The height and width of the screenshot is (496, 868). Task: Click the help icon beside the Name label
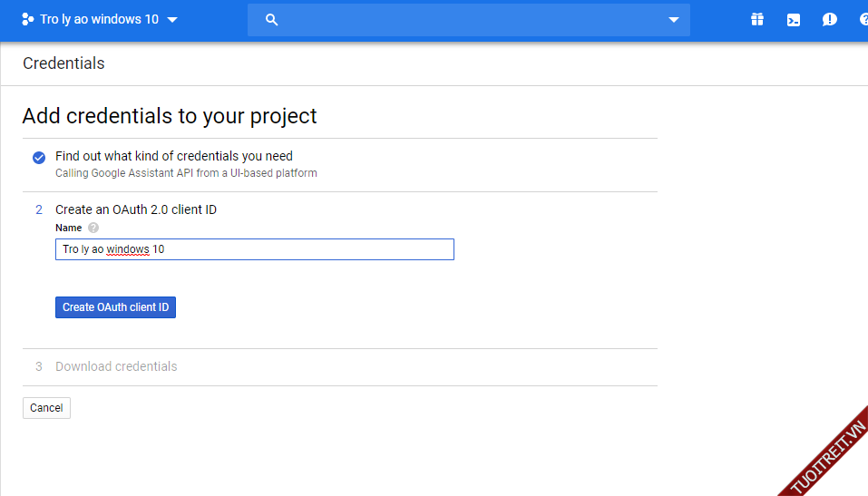click(x=93, y=228)
